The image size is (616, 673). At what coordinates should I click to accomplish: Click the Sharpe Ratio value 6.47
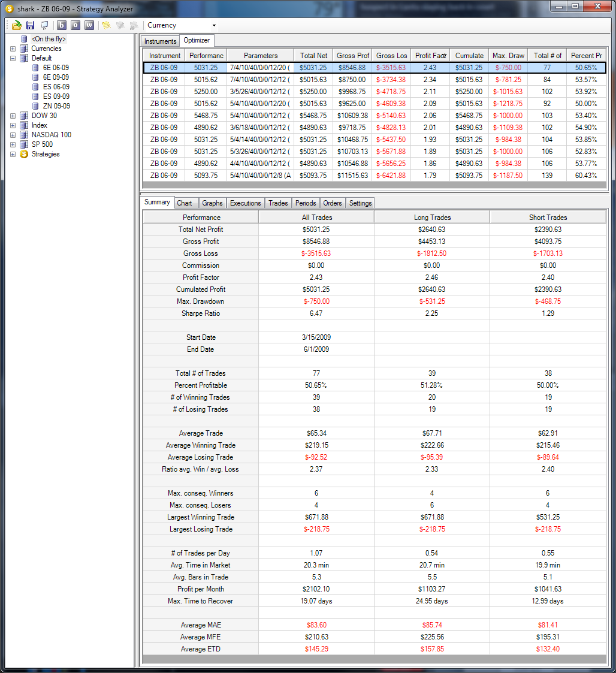[316, 313]
